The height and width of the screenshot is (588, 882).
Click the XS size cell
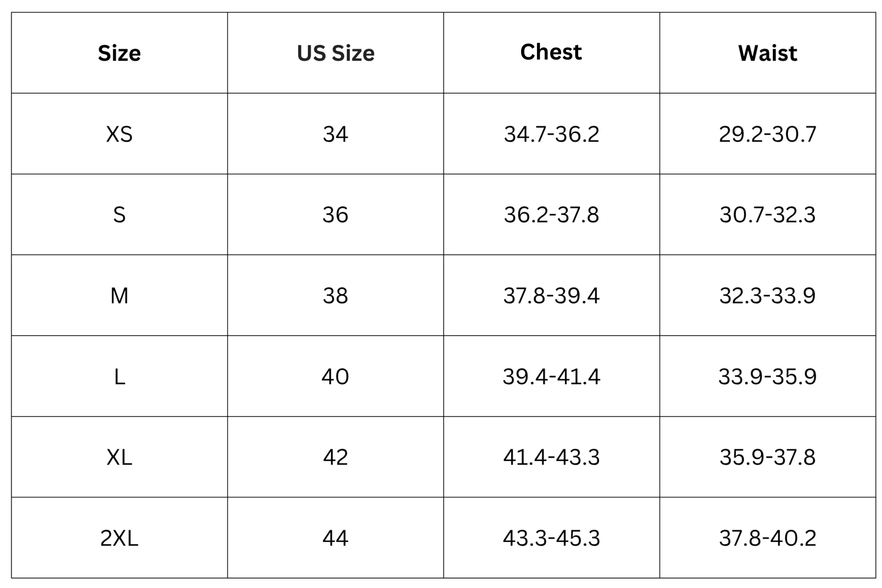point(119,134)
